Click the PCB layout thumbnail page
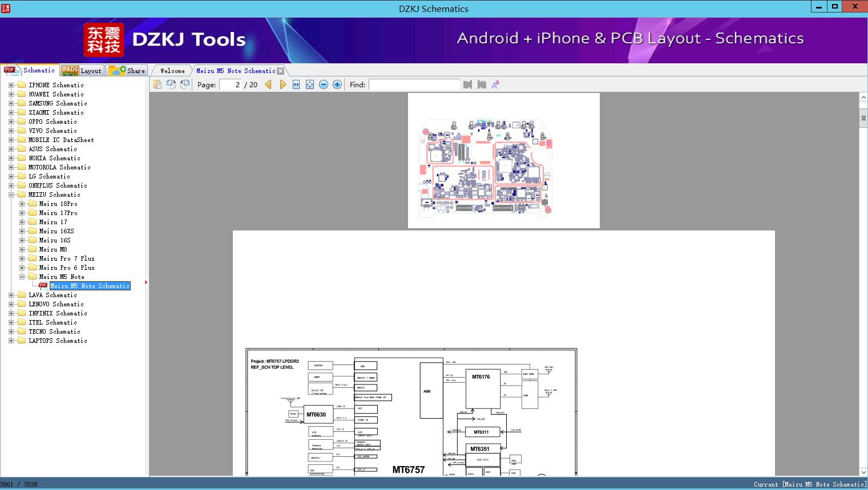This screenshot has width=868, height=490. tap(504, 160)
